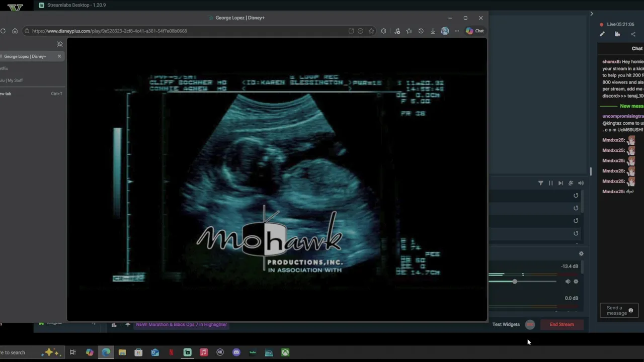Skip to next alert in Streamlabs
The image size is (644, 362).
tap(560, 184)
